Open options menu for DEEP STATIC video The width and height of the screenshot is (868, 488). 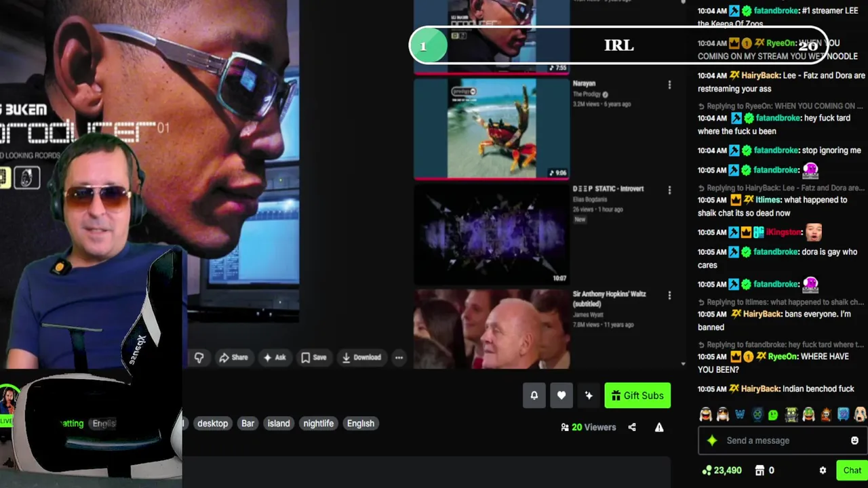(669, 190)
